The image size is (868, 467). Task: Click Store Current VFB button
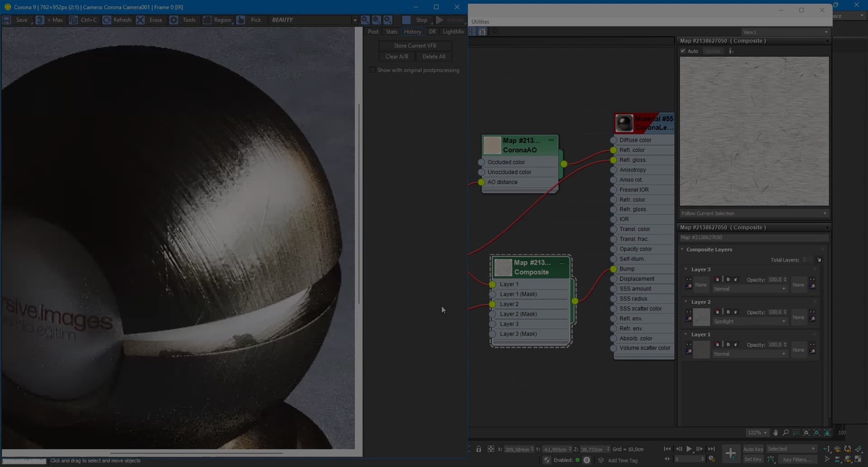pyautogui.click(x=415, y=46)
